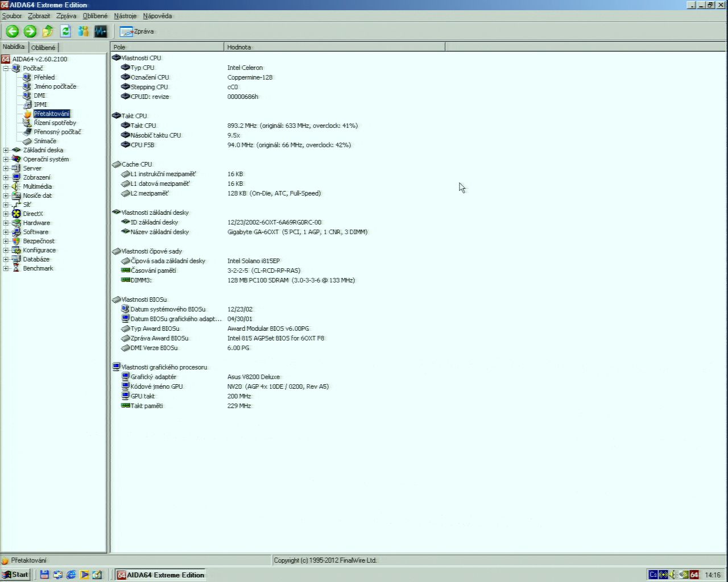
Task: Click the Hodnota column header
Action: (334, 47)
